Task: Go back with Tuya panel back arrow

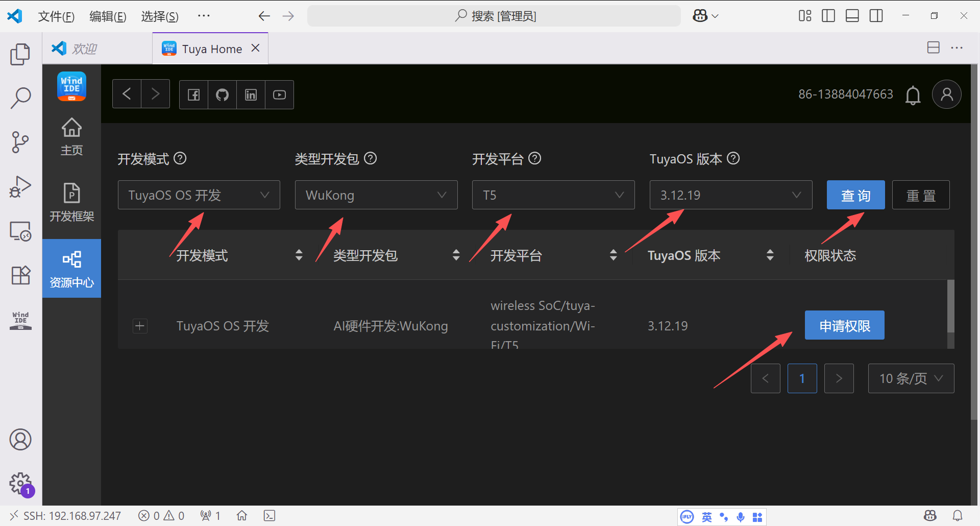Action: click(127, 94)
